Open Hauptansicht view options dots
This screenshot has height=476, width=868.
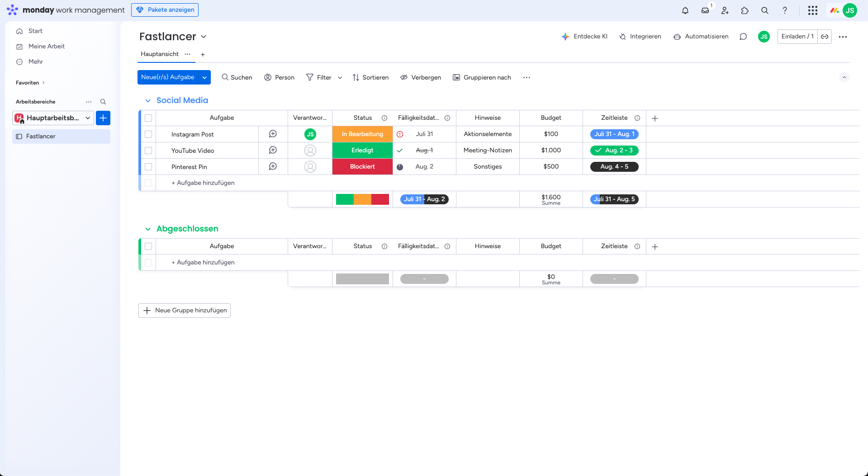point(187,54)
